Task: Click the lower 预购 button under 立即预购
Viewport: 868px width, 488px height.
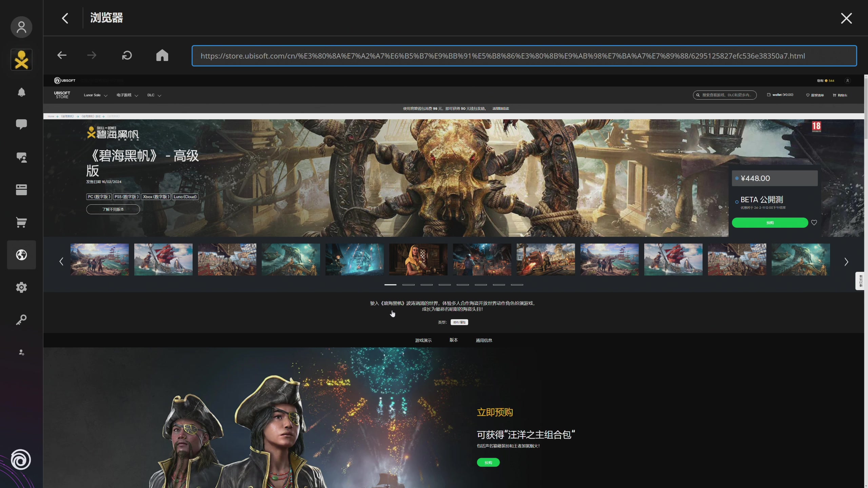Action: (488, 463)
